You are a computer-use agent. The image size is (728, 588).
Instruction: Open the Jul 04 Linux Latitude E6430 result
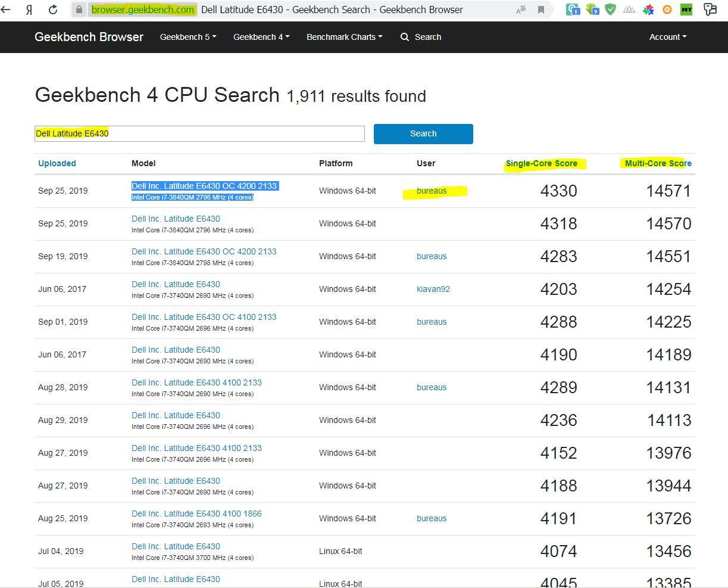[x=176, y=546]
